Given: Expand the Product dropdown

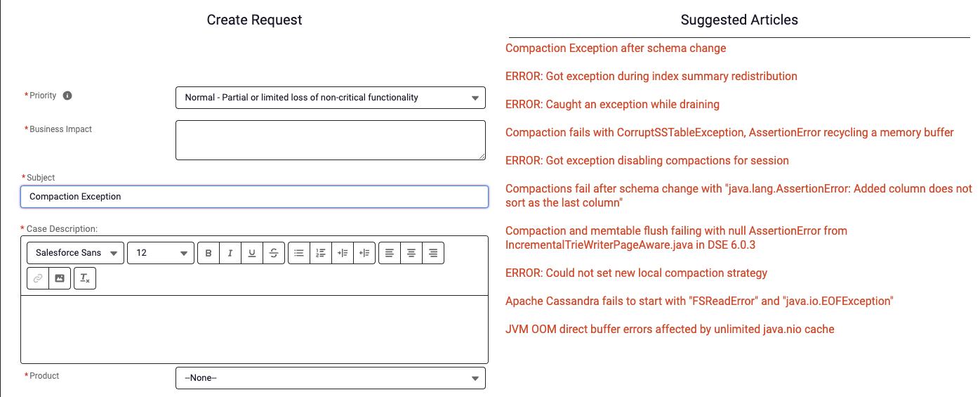Looking at the screenshot, I should pos(330,378).
